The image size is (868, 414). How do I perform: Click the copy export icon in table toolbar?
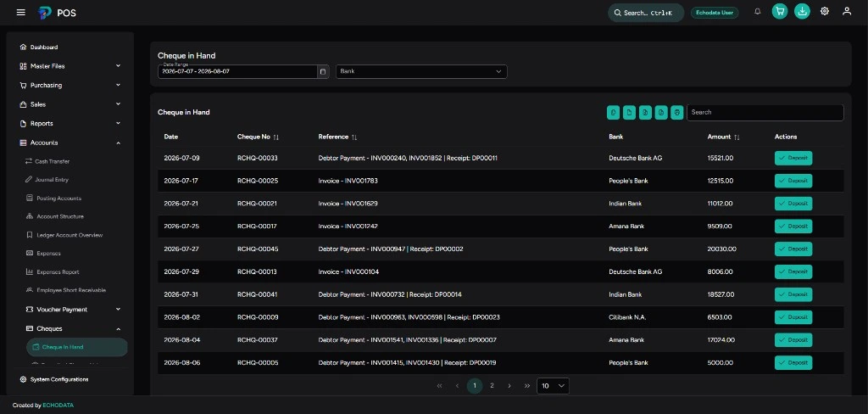tap(613, 113)
